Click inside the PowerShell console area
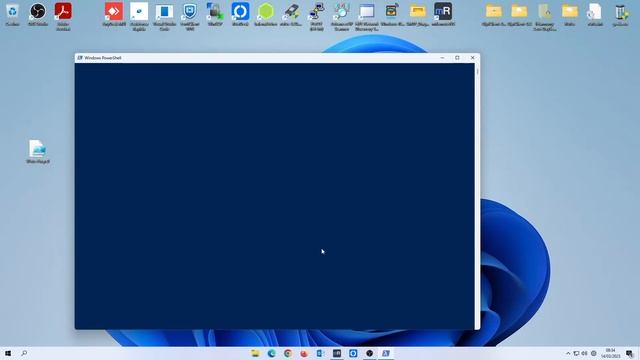This screenshot has width=640, height=360. 275,196
